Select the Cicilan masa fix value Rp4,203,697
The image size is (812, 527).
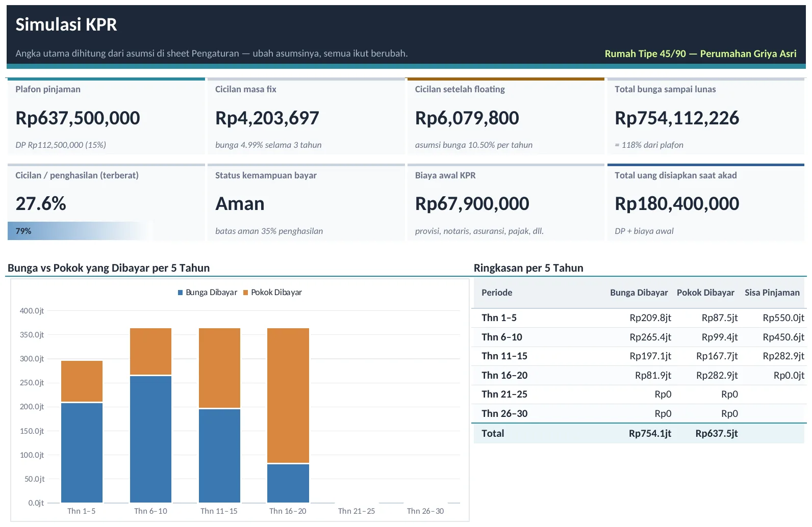pos(267,118)
